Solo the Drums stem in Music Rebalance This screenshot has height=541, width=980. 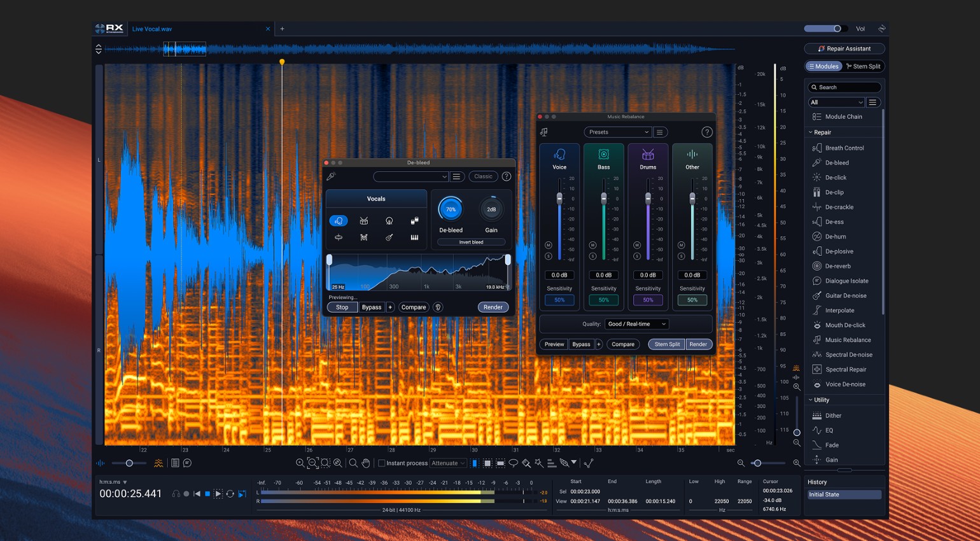636,256
